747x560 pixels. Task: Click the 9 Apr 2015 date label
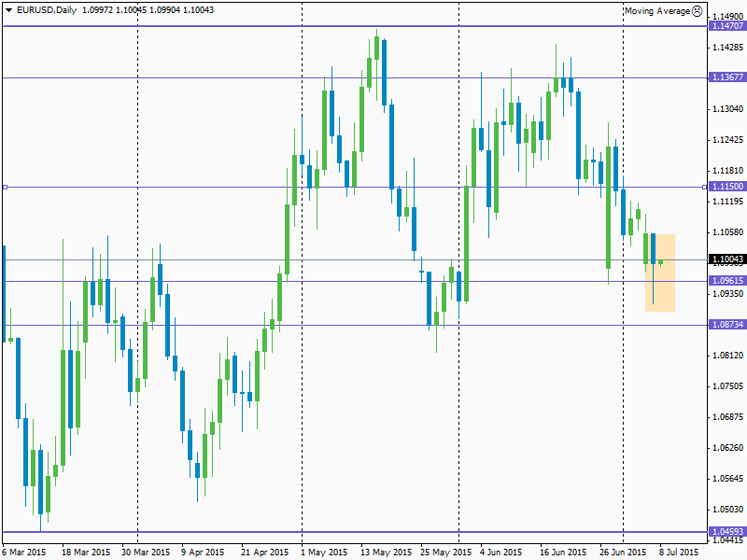tap(203, 553)
